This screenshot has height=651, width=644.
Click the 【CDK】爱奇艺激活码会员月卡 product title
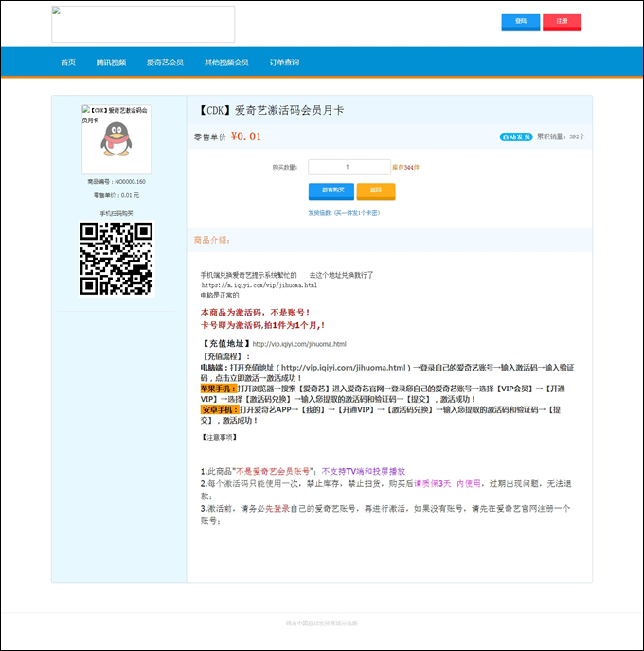(x=271, y=111)
